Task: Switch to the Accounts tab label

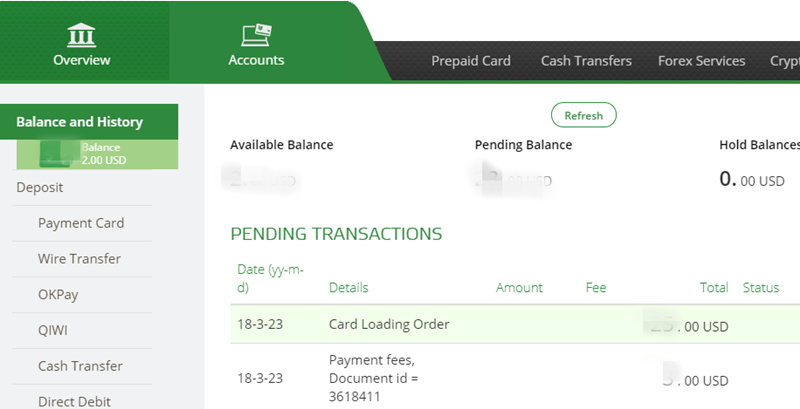Action: coord(256,60)
